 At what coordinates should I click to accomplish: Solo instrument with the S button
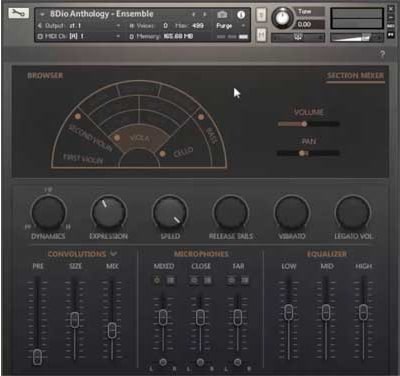261,15
